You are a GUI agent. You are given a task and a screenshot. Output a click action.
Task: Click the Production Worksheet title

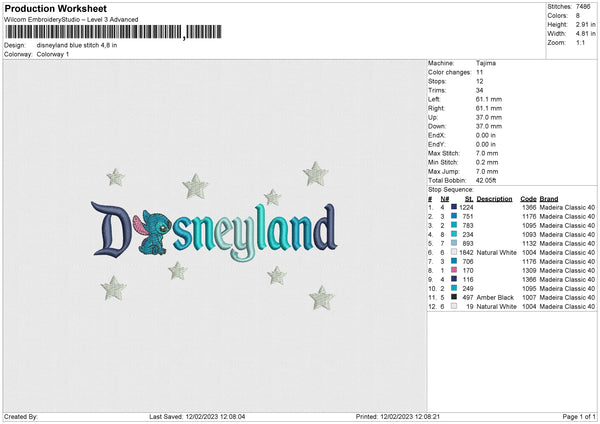coord(55,8)
